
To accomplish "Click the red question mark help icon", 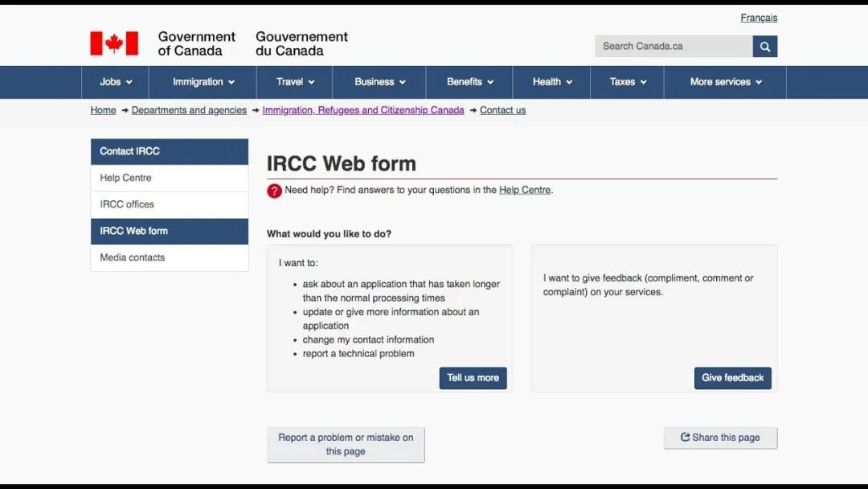I will 275,191.
